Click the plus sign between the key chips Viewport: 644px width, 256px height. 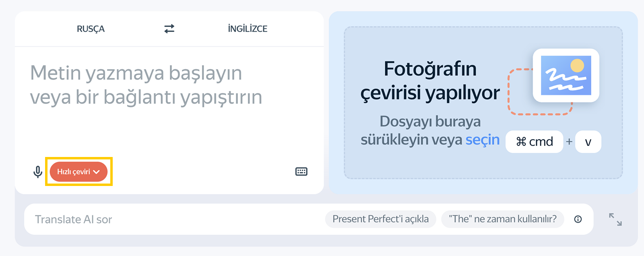click(x=569, y=142)
